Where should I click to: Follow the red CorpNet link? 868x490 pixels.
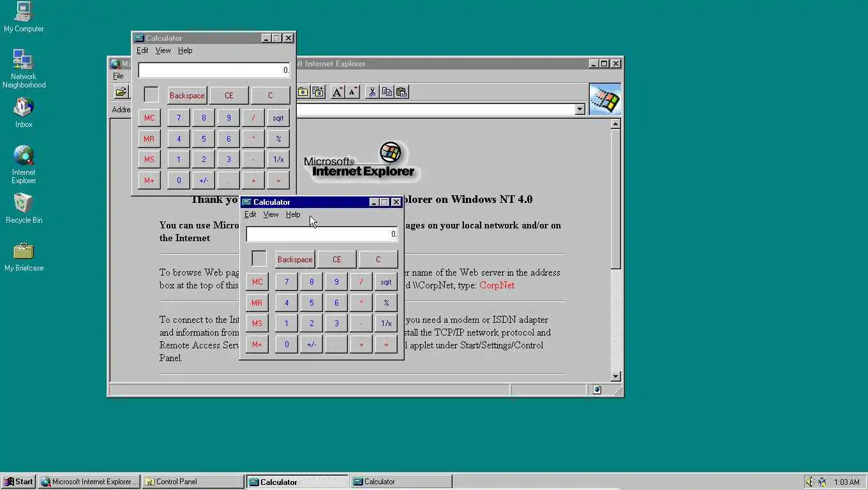(497, 285)
